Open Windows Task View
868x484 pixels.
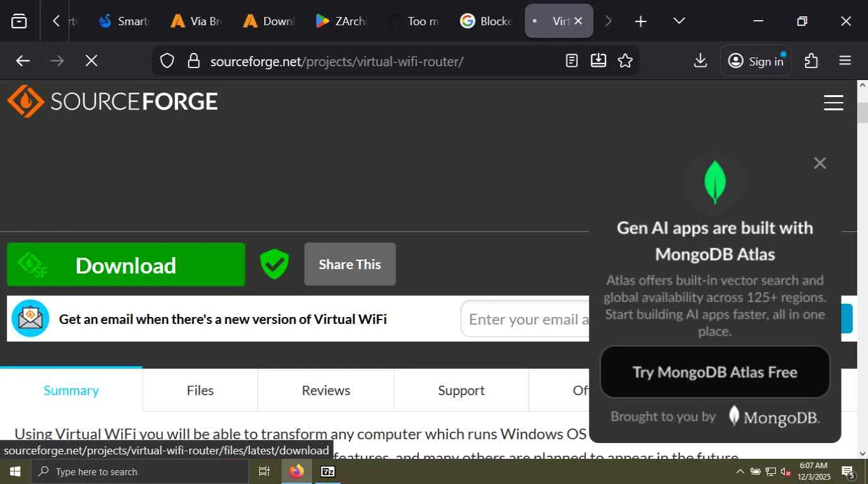[264, 471]
